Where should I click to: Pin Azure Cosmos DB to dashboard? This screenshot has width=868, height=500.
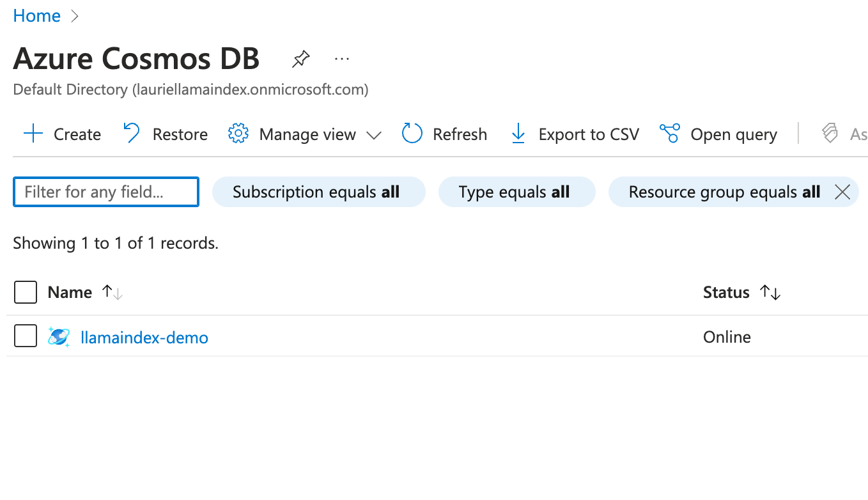coord(301,59)
